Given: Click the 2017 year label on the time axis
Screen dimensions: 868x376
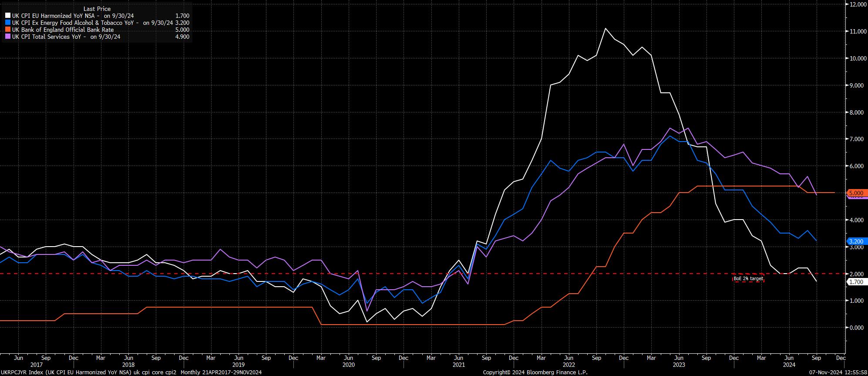Looking at the screenshot, I should click(37, 365).
